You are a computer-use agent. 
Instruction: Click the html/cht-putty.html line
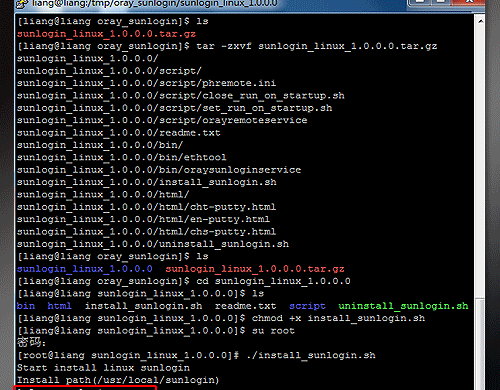[x=146, y=207]
